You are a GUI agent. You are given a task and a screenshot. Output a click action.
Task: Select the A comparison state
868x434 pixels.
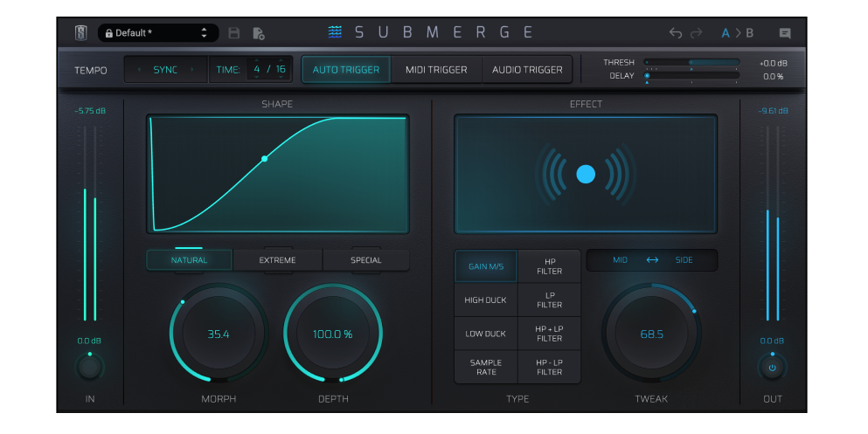coord(726,33)
